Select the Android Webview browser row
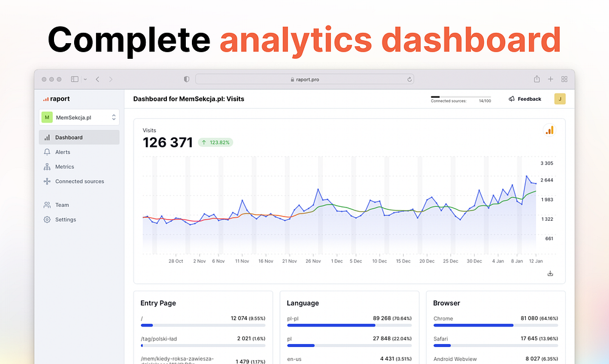The image size is (609, 364). [x=495, y=359]
